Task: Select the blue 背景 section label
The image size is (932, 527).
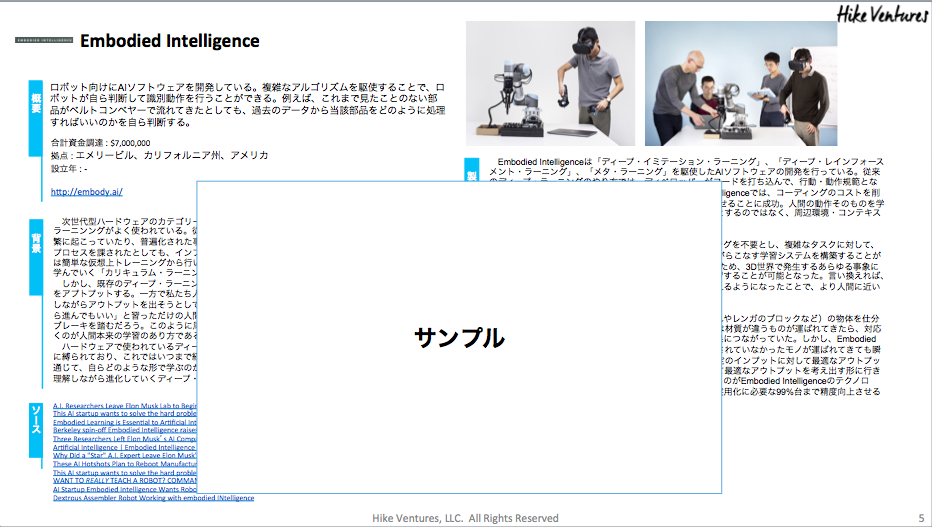Action: [x=36, y=257]
